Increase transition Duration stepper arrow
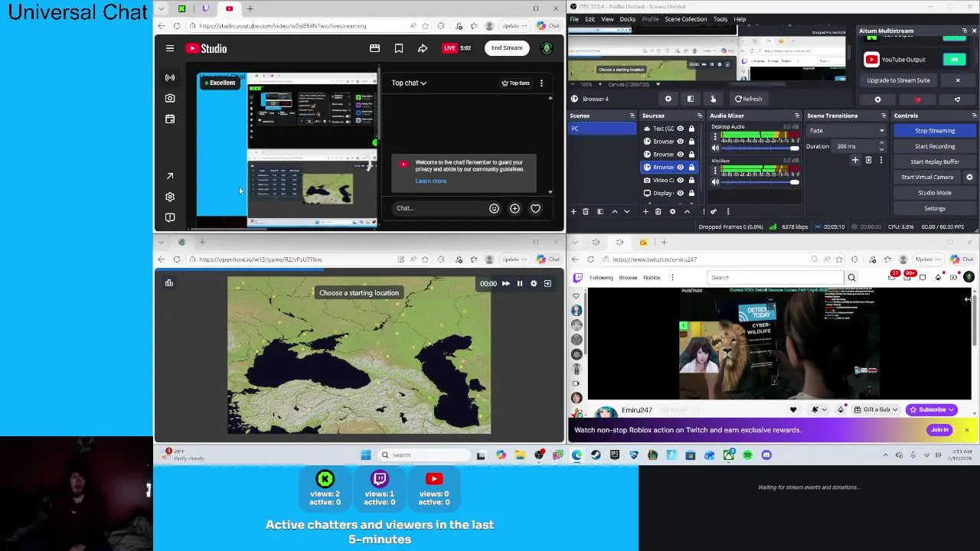 [881, 144]
